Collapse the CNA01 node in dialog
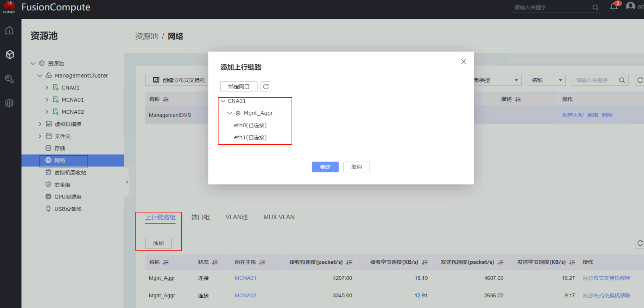 [x=223, y=101]
